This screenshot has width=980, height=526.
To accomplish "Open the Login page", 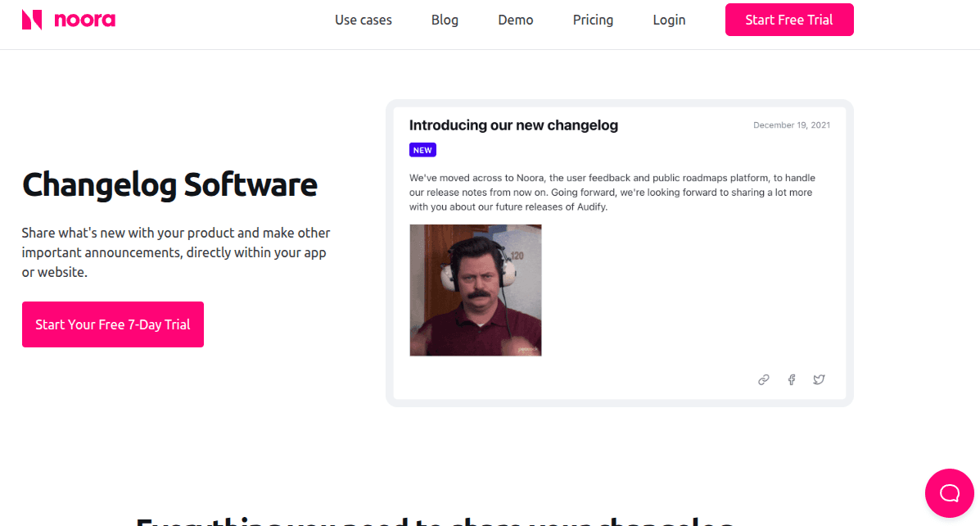I will click(x=669, y=20).
